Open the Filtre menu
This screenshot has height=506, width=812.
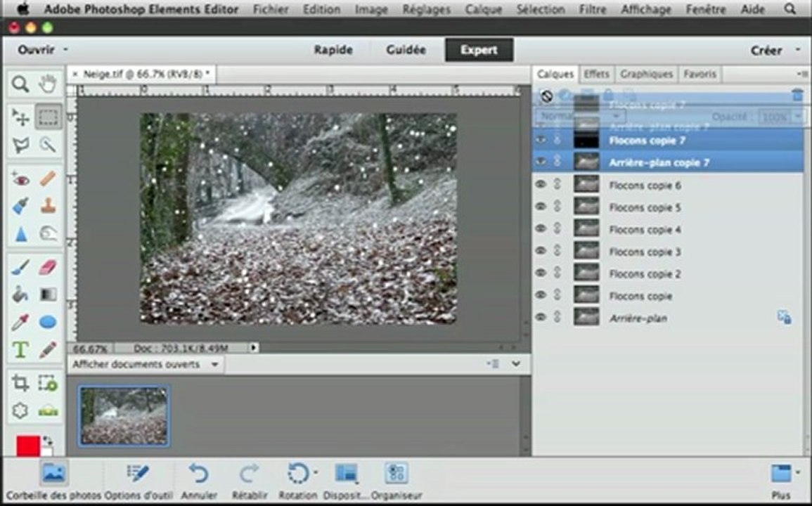[x=593, y=9]
